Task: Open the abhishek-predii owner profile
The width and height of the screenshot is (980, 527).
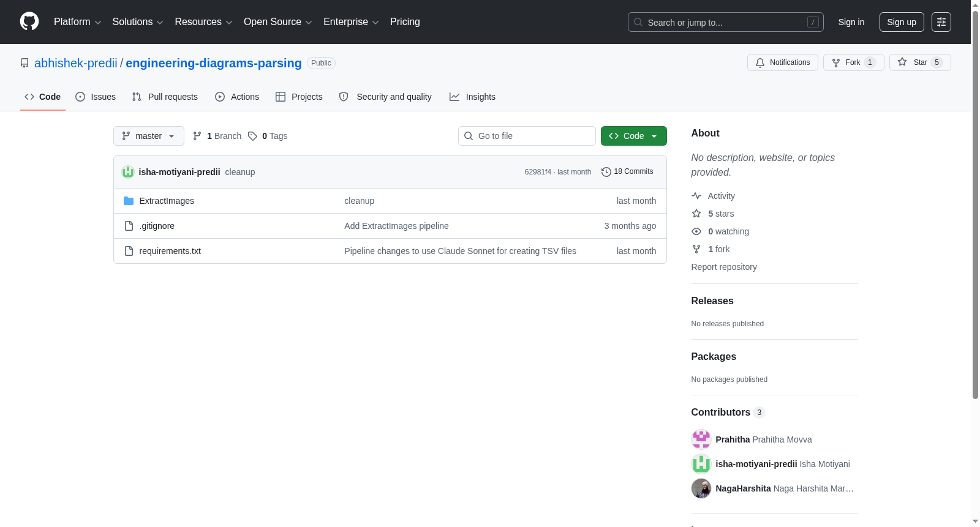Action: pos(76,63)
